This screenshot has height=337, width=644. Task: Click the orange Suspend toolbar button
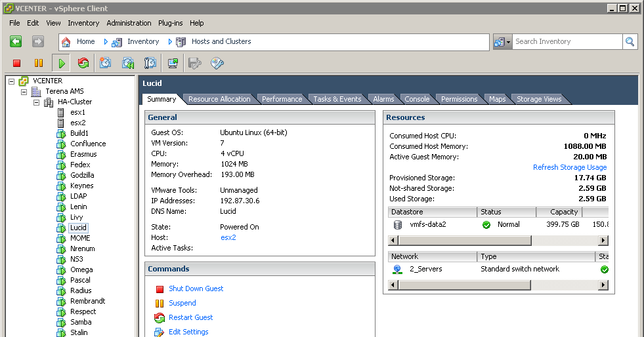(39, 63)
